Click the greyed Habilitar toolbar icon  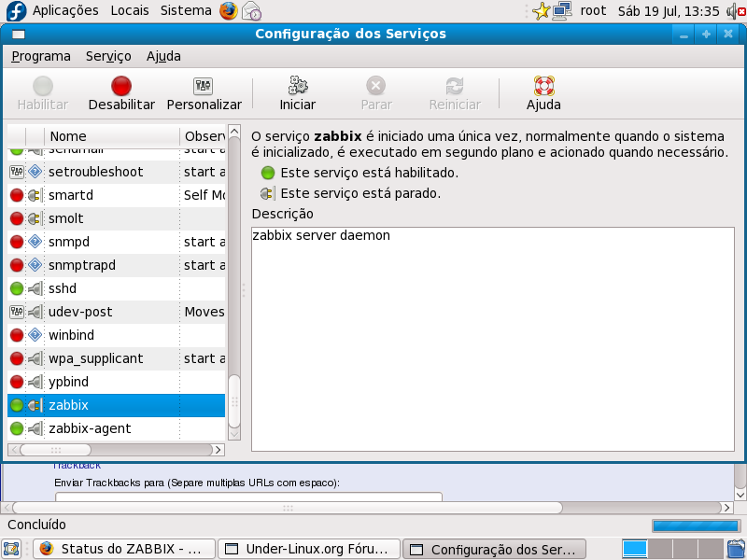(x=43, y=86)
